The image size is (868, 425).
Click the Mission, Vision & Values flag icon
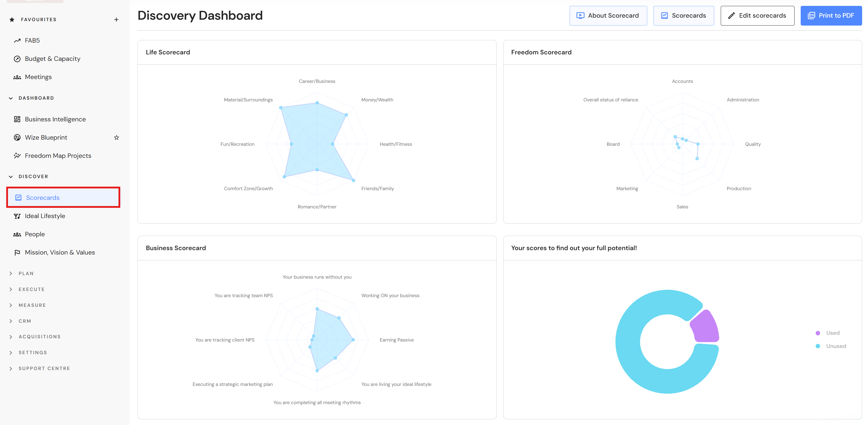17,252
